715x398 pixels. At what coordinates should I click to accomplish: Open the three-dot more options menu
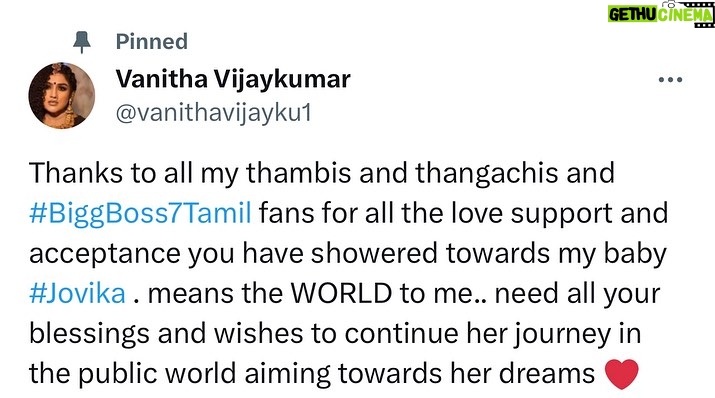coord(670,80)
